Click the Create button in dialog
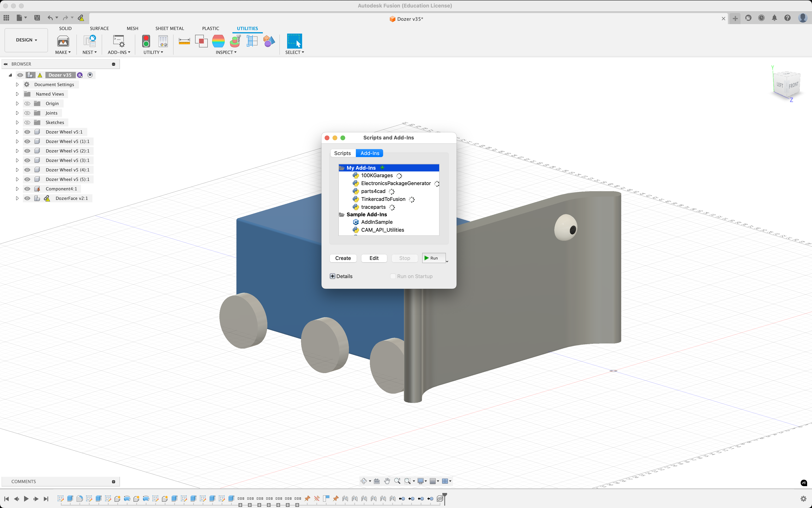The width and height of the screenshot is (812, 508). [x=343, y=258]
